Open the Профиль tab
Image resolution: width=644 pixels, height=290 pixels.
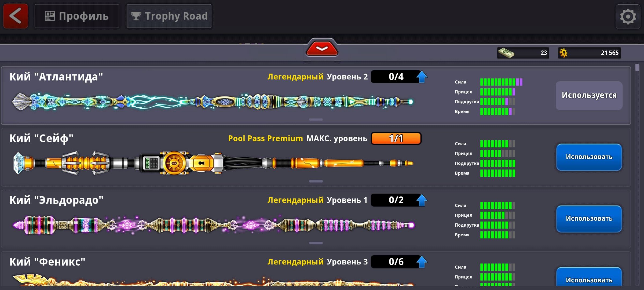click(x=77, y=16)
